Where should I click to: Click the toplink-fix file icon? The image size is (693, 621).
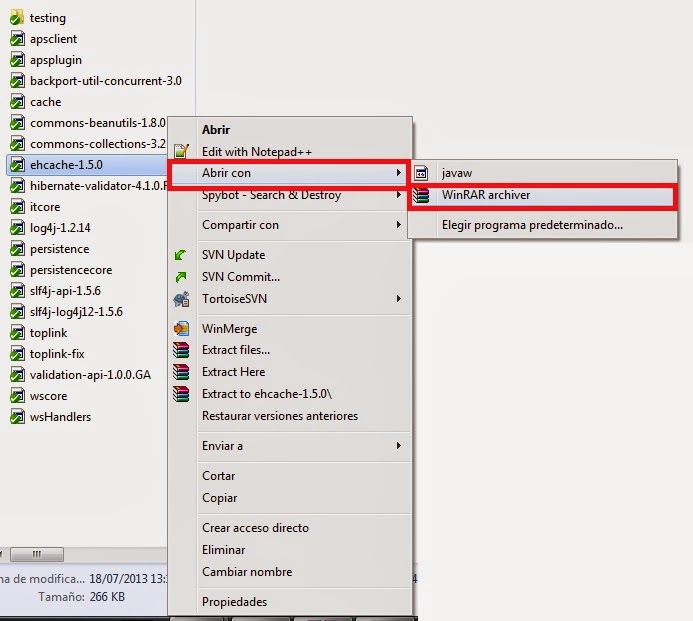17,354
